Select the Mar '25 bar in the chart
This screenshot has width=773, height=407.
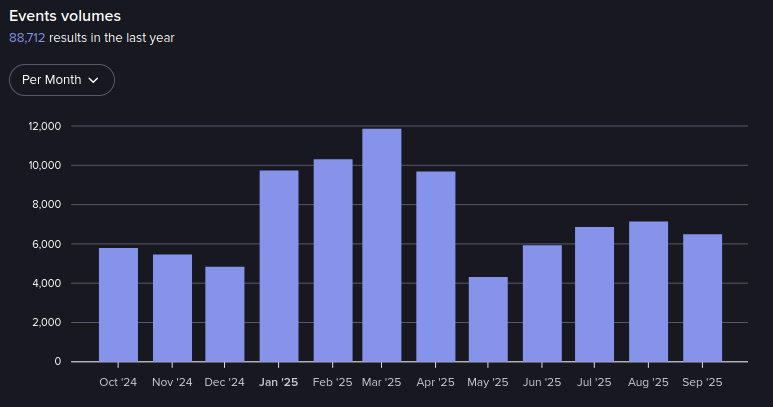[x=381, y=245]
